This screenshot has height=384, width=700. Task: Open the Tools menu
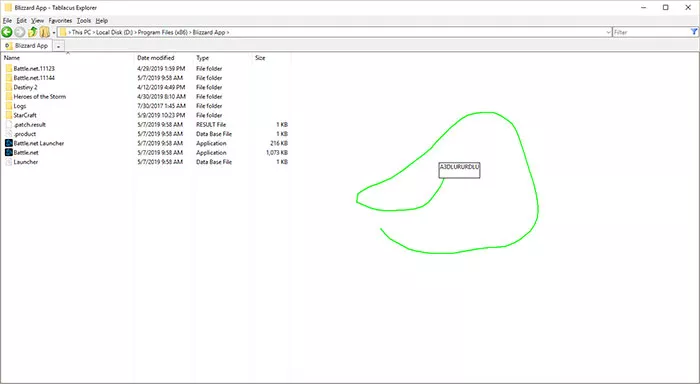[83, 21]
